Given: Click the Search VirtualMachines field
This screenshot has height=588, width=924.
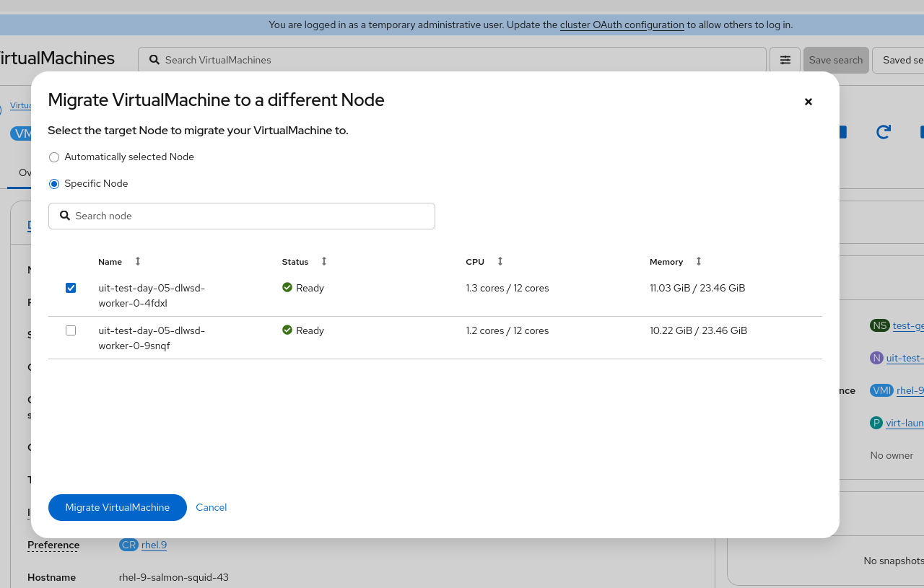Looking at the screenshot, I should tap(452, 60).
